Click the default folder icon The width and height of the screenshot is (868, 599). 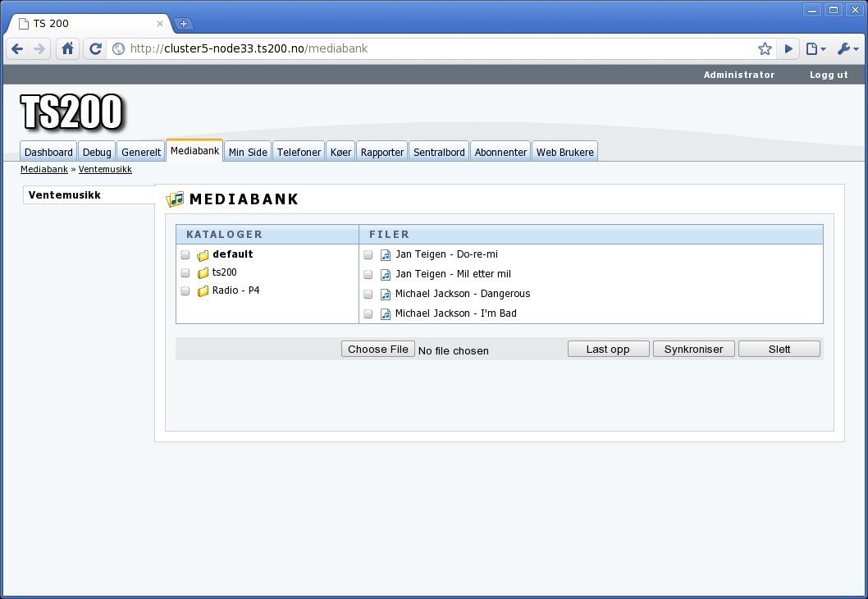[x=203, y=255]
